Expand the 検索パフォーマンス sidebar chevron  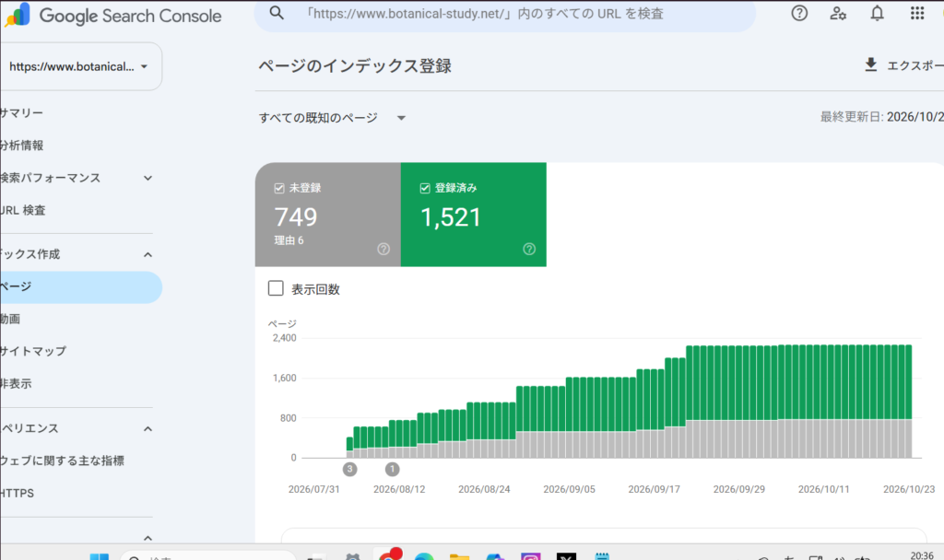(x=147, y=178)
